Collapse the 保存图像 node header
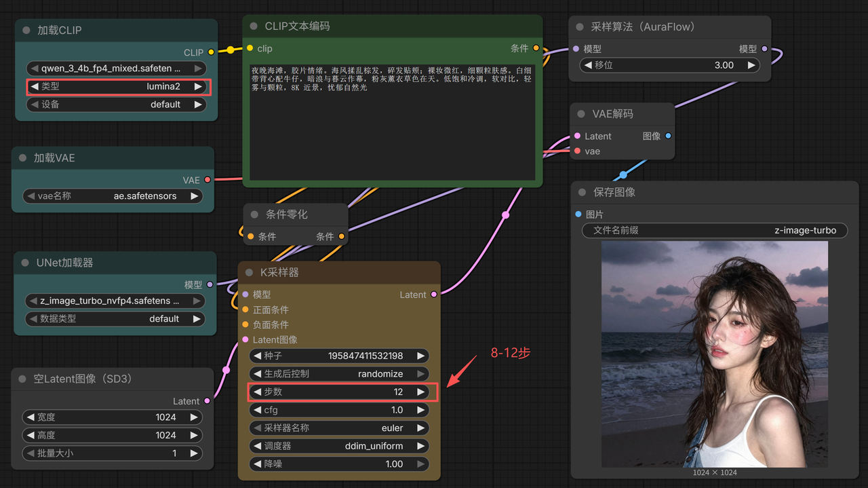 tap(580, 192)
